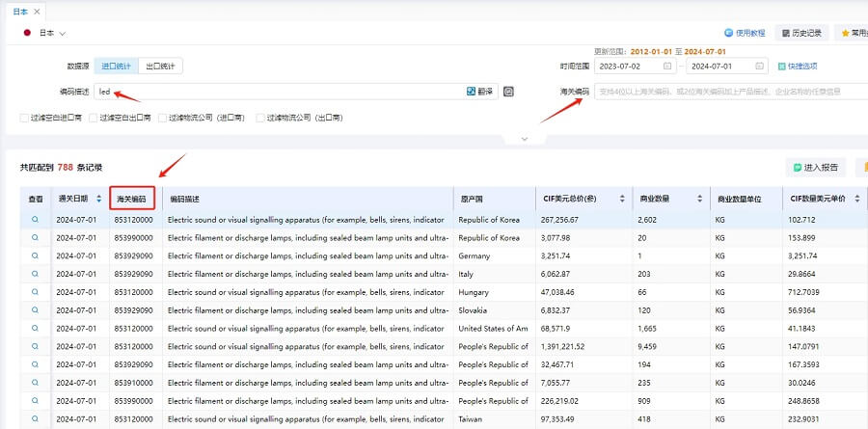868x429 pixels.
Task: Open the end date picker 2024-07-01
Action: pos(727,66)
